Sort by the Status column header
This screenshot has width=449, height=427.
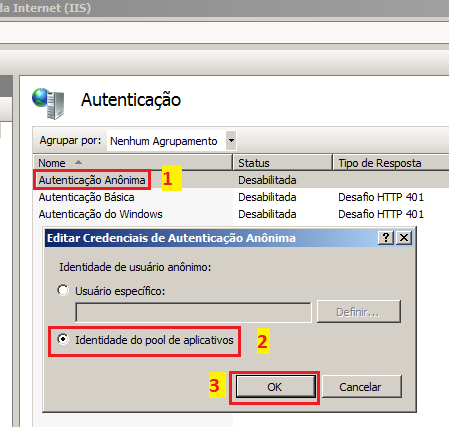282,163
